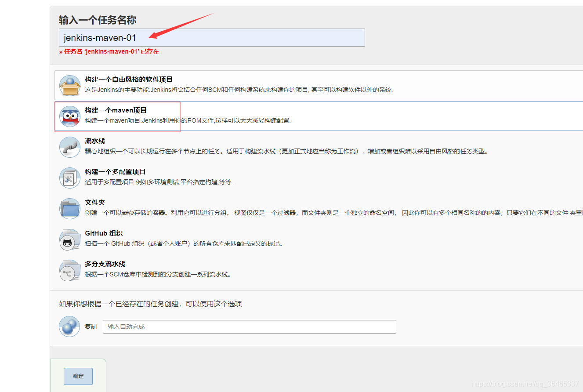Select 构建一个自由风格的软件项目 title
The image size is (583, 392).
[x=129, y=80]
